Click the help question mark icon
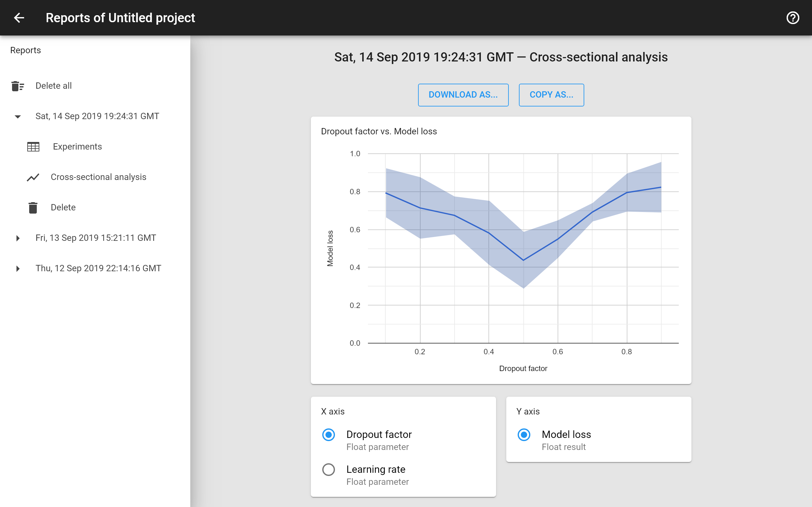Image resolution: width=812 pixels, height=507 pixels. (x=794, y=17)
